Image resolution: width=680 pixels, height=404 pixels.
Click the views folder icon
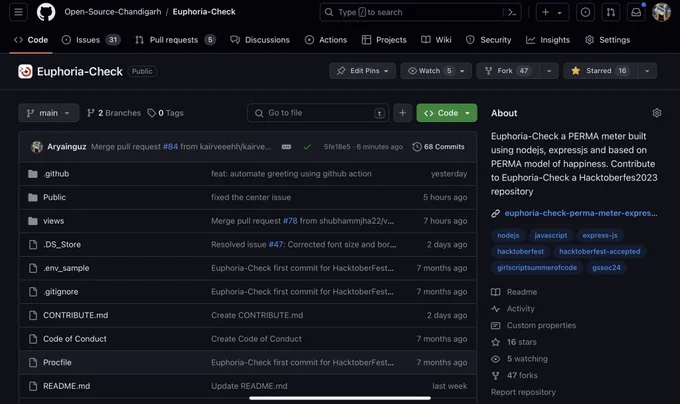pyautogui.click(x=33, y=221)
